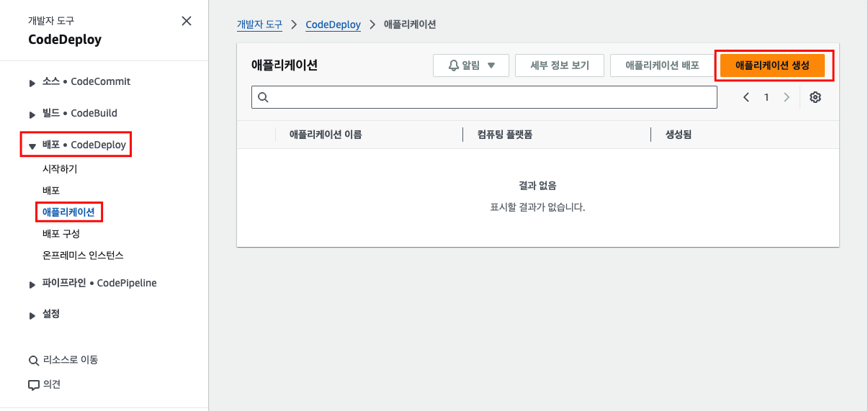Click 리소스로 이동 text in sidebar
The image size is (868, 411).
pyautogui.click(x=71, y=360)
